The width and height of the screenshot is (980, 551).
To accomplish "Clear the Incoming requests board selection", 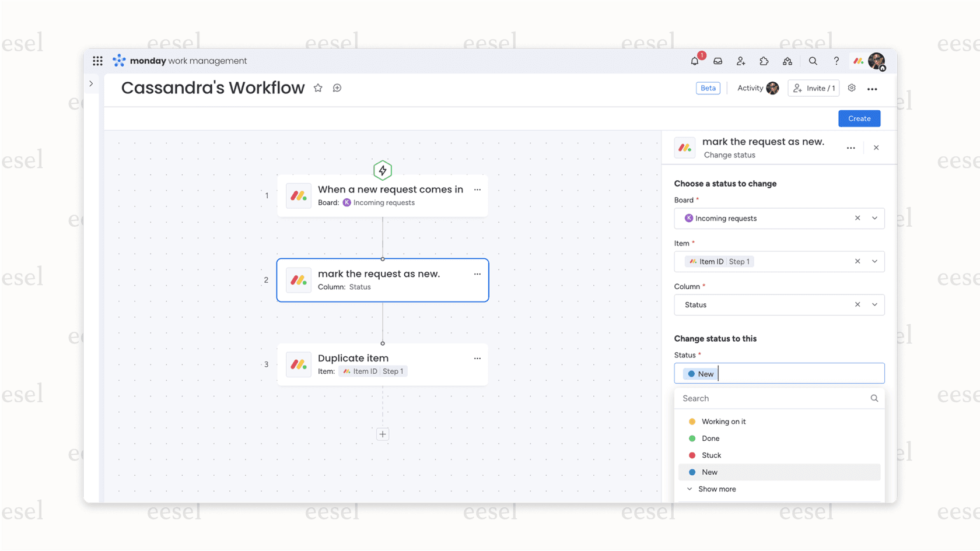I will pos(857,218).
